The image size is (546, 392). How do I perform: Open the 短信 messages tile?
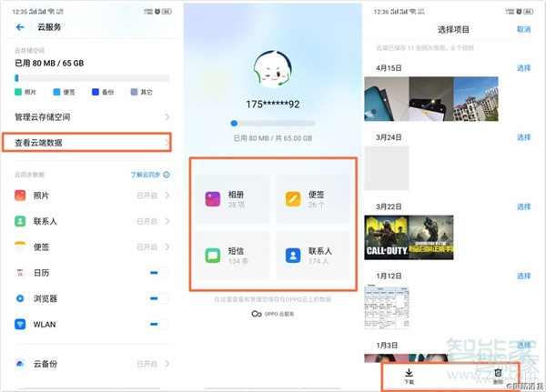pyautogui.click(x=231, y=256)
